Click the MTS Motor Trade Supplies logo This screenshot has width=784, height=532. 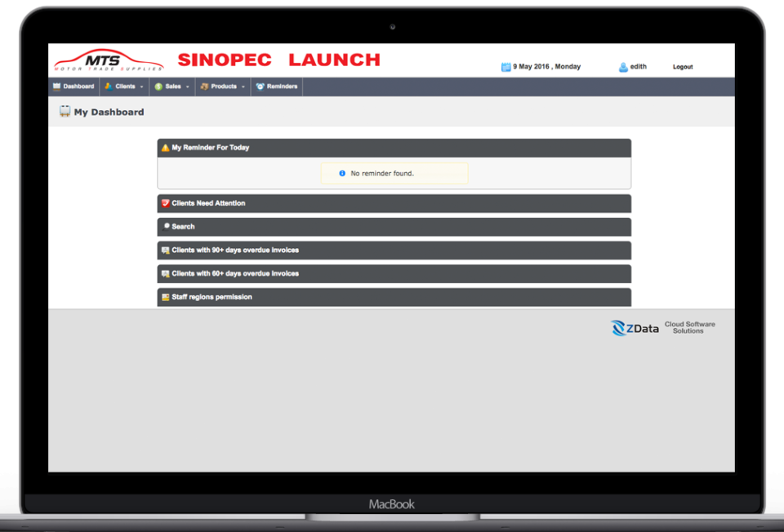(109, 61)
